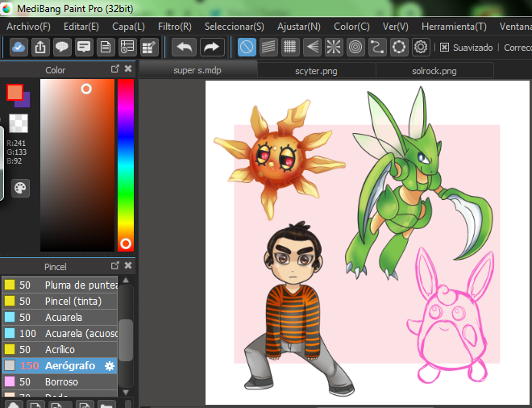532x408 pixels.
Task: Enable ellipse snap tool
Action: pos(399,47)
